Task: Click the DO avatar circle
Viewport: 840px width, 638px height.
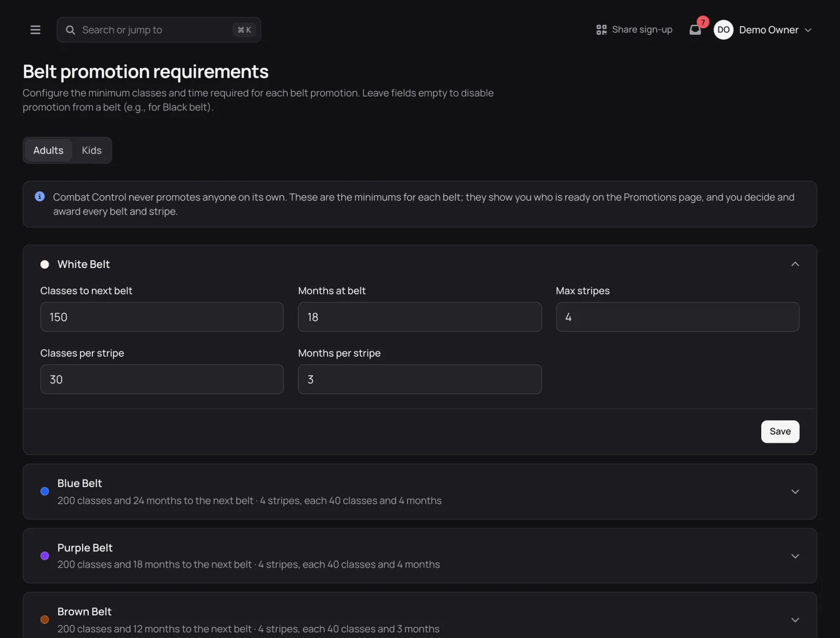Action: pos(723,30)
